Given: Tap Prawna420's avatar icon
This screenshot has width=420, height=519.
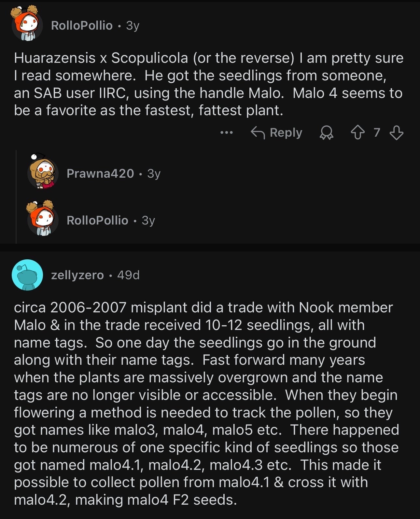Looking at the screenshot, I should [x=43, y=173].
